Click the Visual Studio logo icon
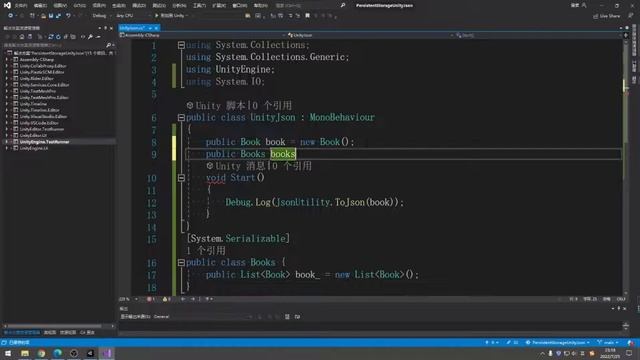640x360 pixels. point(7,5)
